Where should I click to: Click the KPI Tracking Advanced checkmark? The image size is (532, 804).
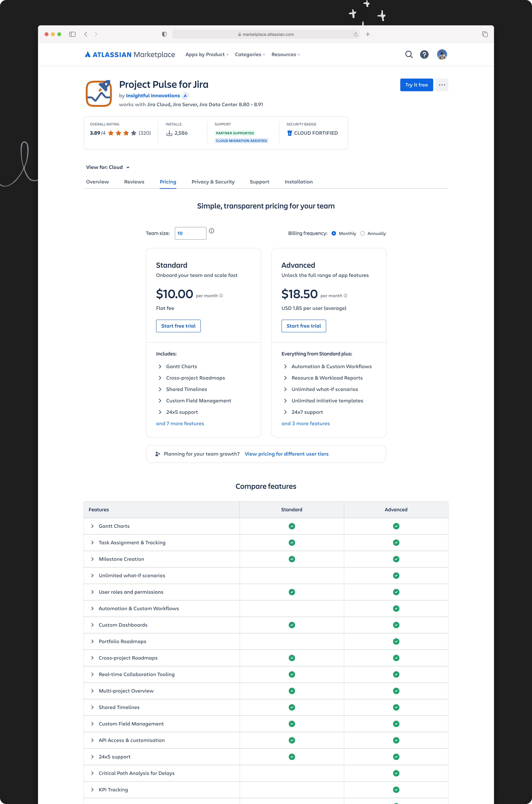click(396, 790)
